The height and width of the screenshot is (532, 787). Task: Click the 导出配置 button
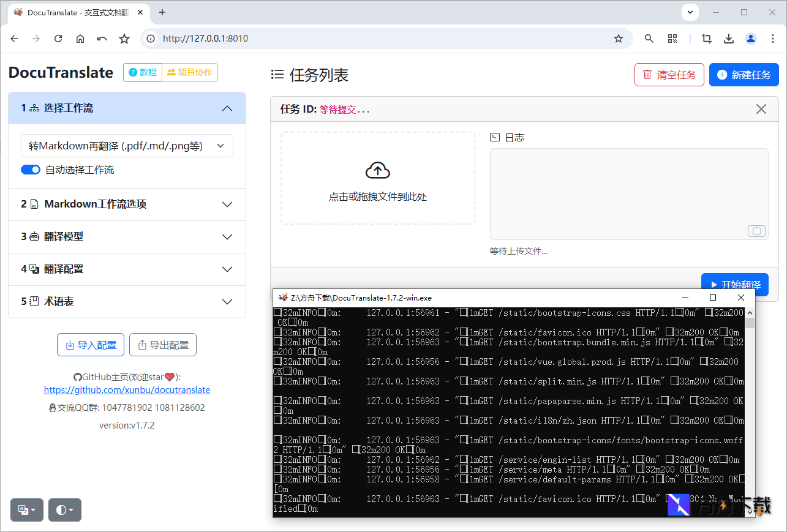click(163, 344)
